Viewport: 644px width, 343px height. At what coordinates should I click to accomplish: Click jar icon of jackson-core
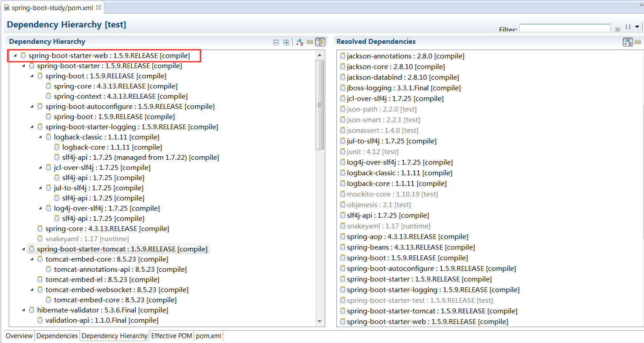[343, 67]
